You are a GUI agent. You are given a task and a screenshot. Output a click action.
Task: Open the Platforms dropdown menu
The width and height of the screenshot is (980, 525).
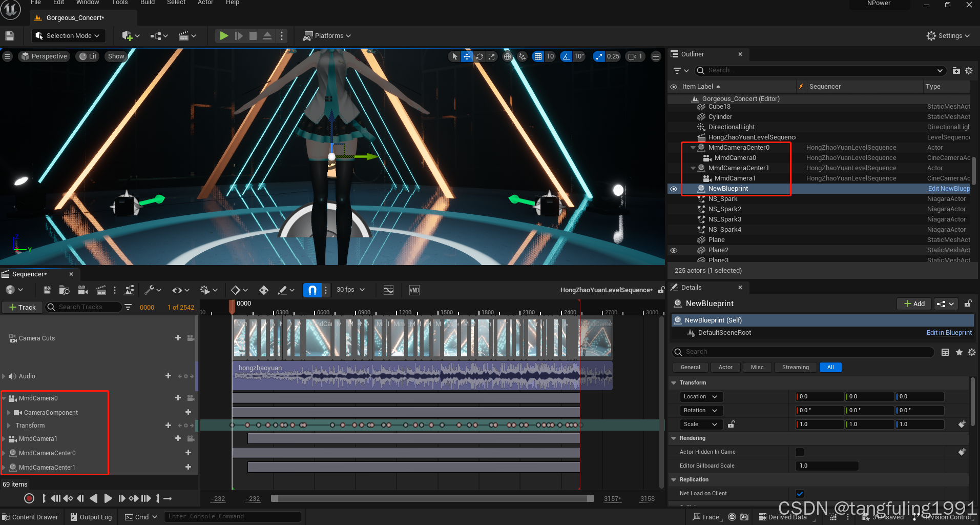click(327, 36)
